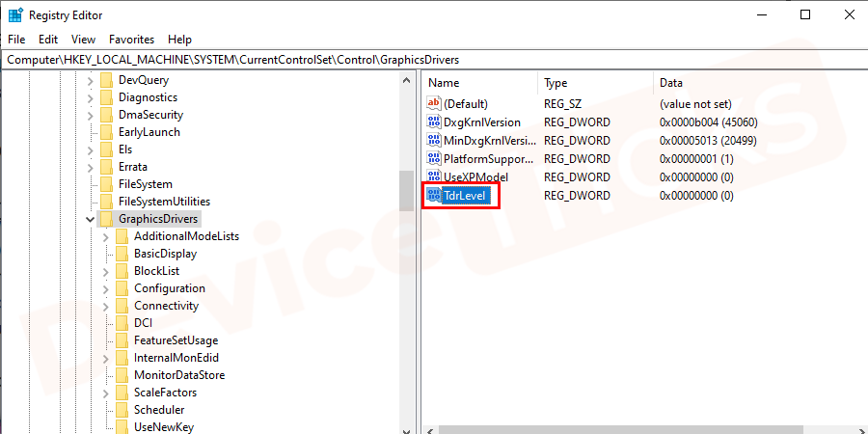Expand the Errata key

(x=91, y=167)
